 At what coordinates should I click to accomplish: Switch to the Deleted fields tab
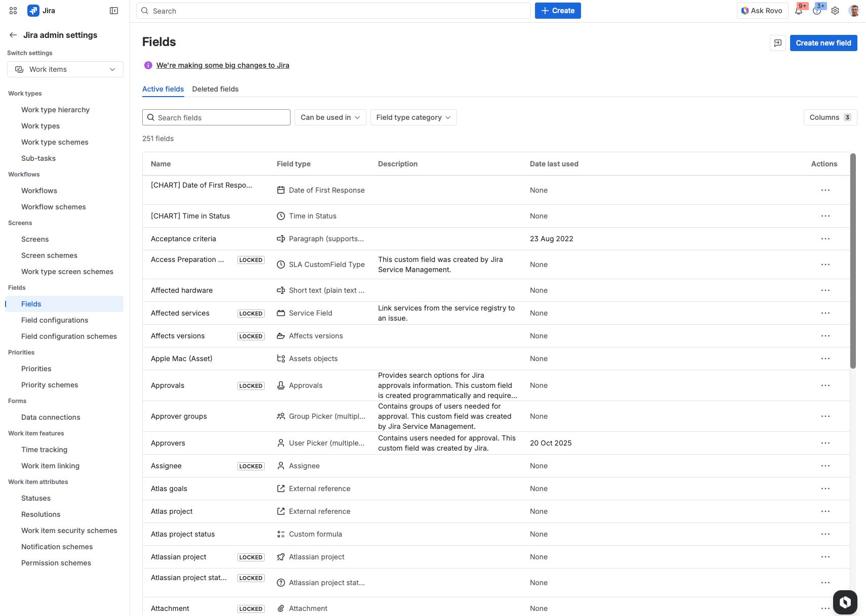[x=215, y=89]
